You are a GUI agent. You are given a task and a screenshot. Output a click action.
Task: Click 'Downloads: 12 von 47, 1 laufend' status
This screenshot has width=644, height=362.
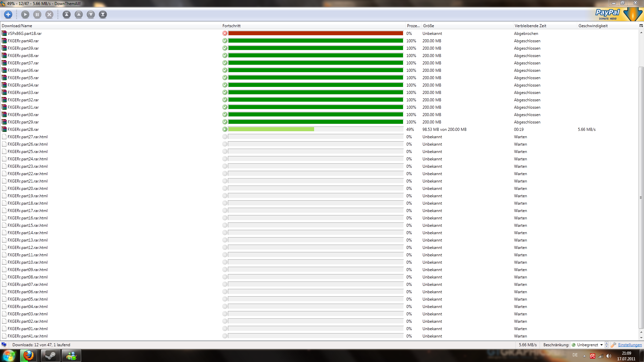[x=41, y=345]
